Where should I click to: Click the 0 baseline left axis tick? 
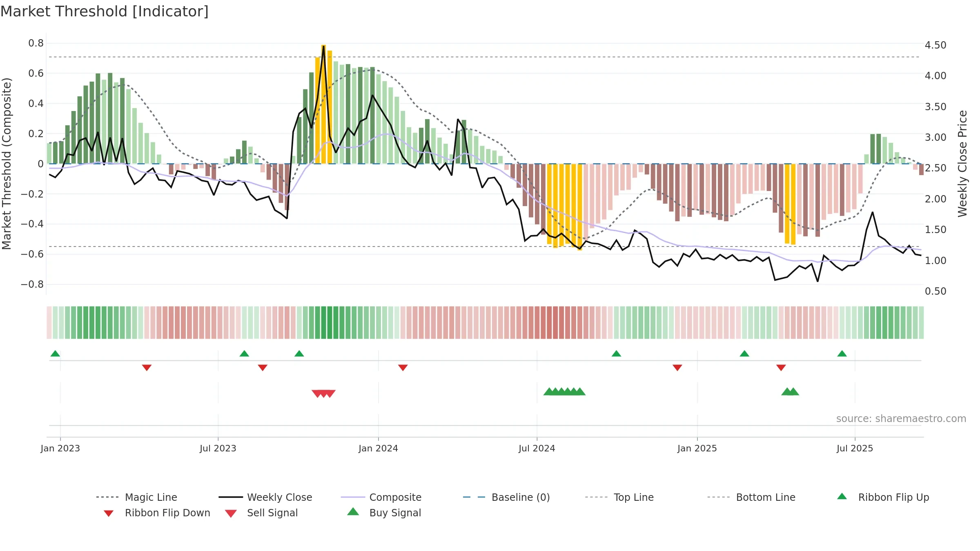(x=40, y=164)
